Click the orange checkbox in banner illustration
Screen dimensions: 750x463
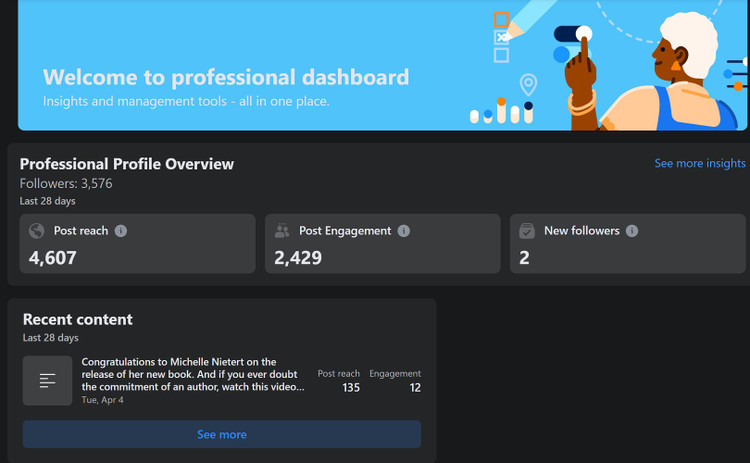[x=501, y=19]
